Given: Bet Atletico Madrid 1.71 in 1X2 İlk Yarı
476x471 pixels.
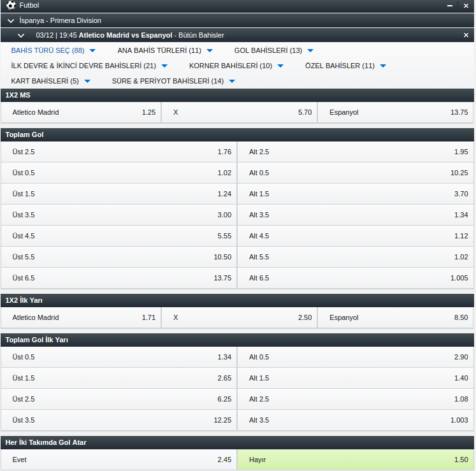Looking at the screenshot, I should 81,317.
